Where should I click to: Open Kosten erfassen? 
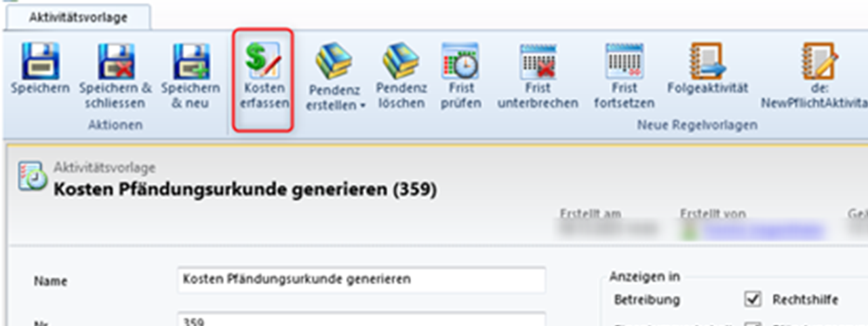coord(263,79)
